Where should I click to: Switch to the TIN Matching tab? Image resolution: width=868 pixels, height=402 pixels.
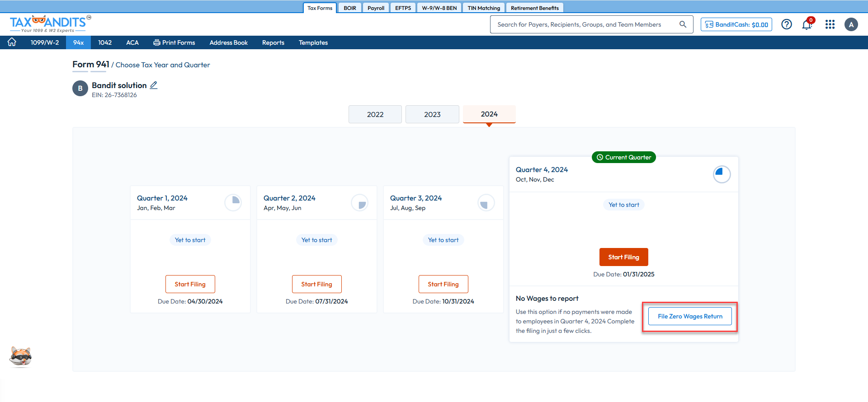pos(484,8)
